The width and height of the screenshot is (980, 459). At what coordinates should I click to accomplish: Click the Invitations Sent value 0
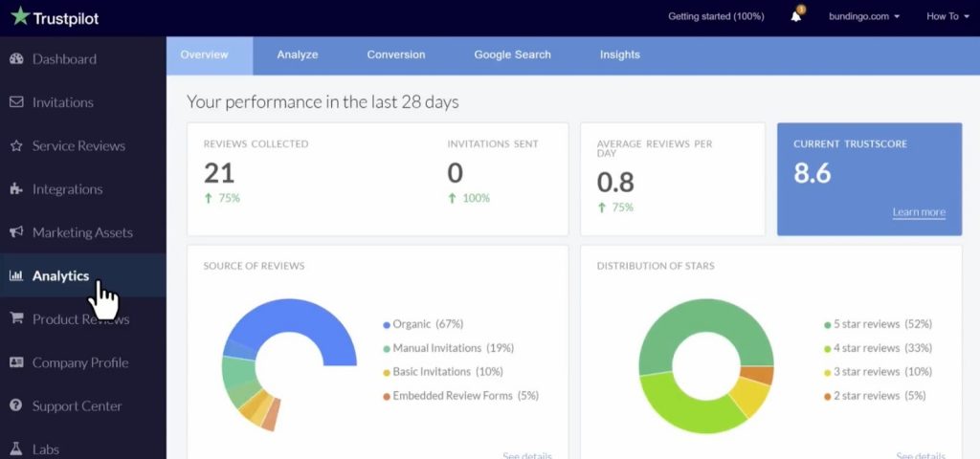coord(455,173)
